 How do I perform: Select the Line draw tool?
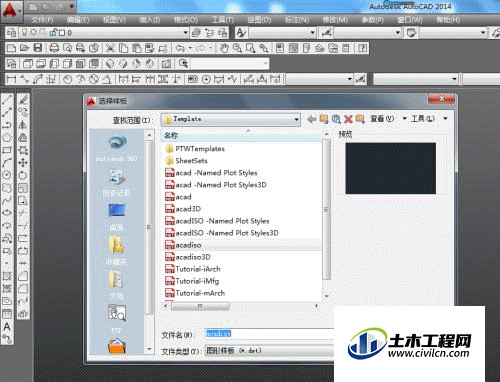pyautogui.click(x=7, y=99)
